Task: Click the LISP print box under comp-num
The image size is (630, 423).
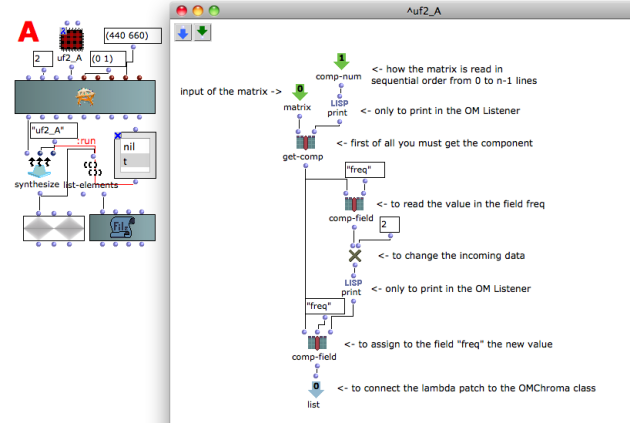Action: click(x=338, y=108)
